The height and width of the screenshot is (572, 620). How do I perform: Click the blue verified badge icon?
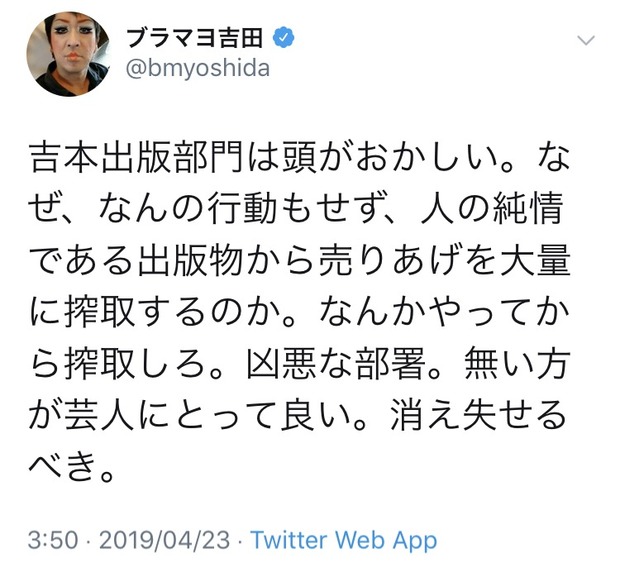pos(284,38)
